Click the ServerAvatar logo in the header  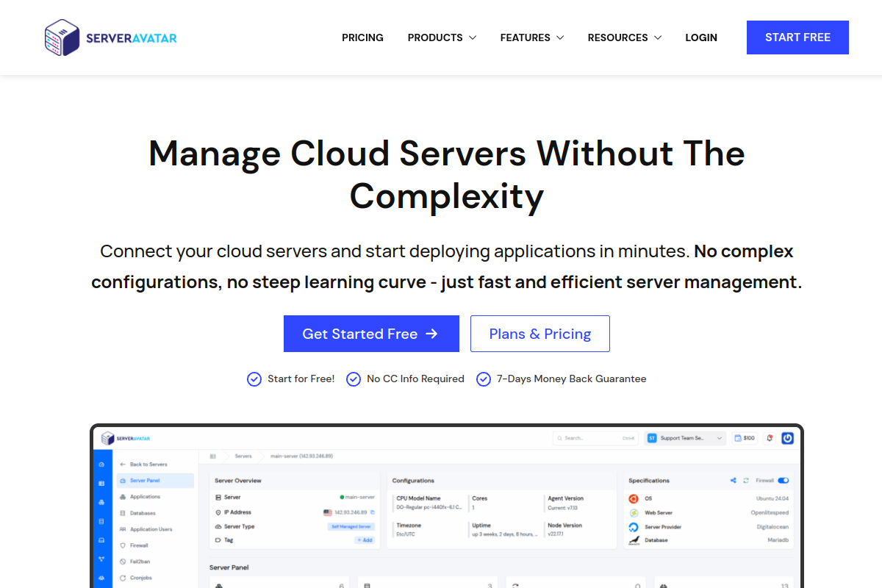pos(111,37)
